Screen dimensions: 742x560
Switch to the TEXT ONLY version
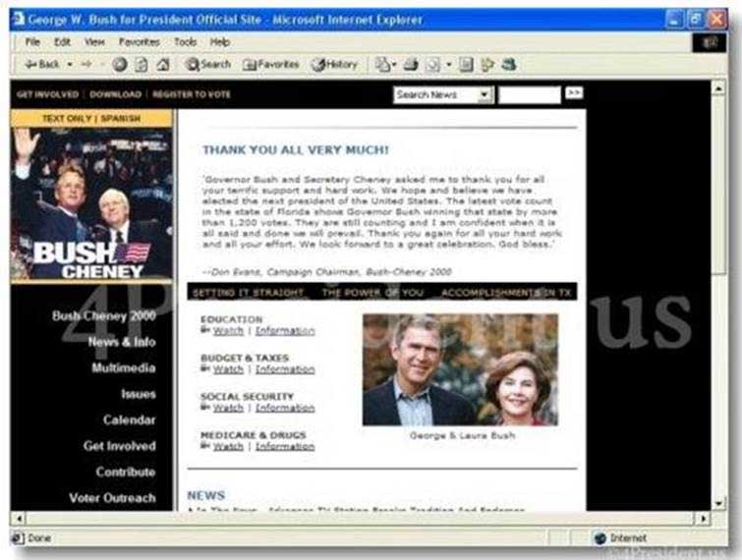point(67,118)
